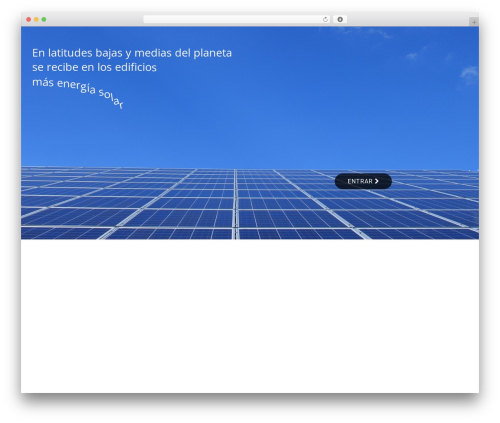This screenshot has width=500, height=423.
Task: Close the window with red button
Action: (x=29, y=20)
